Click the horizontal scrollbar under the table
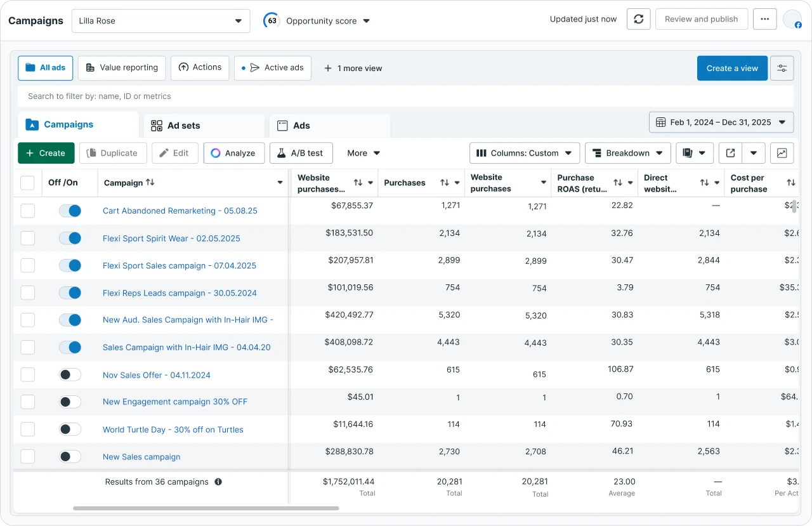Screen dimensions: 812x526 (206, 508)
